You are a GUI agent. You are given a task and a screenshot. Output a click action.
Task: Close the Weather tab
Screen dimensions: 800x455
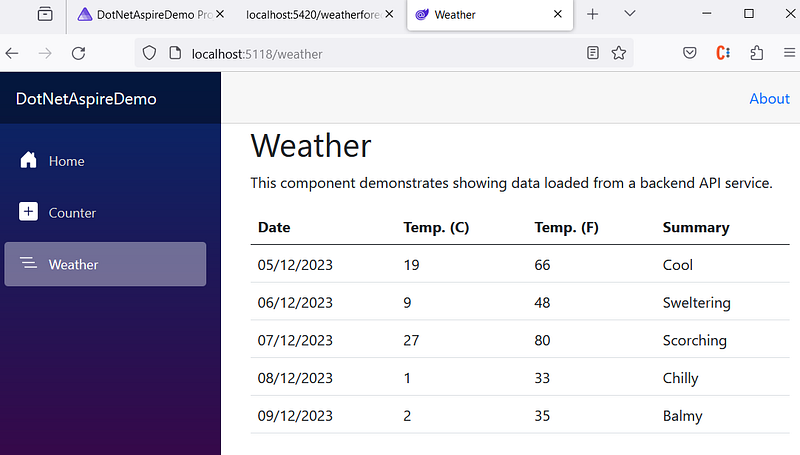coord(556,15)
